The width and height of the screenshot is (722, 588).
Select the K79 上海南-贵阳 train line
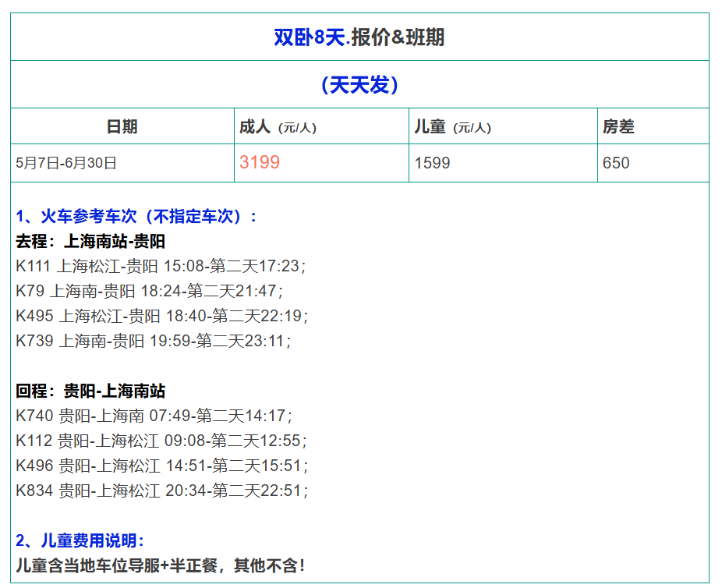point(149,291)
